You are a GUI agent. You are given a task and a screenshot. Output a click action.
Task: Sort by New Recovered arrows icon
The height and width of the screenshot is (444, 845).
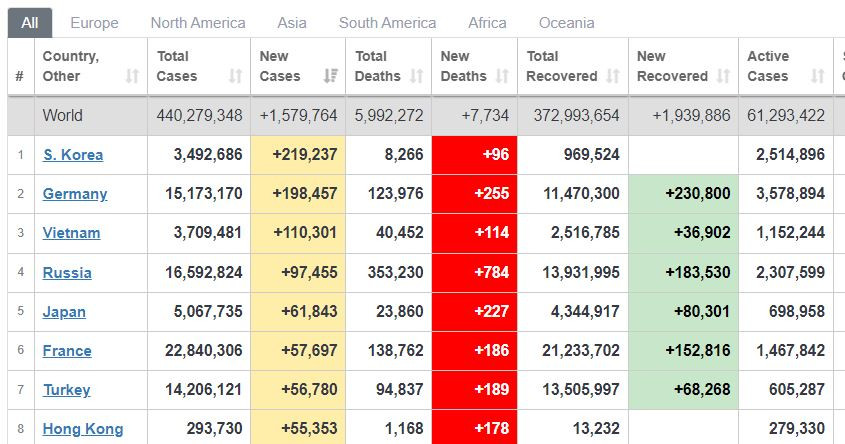pos(723,76)
